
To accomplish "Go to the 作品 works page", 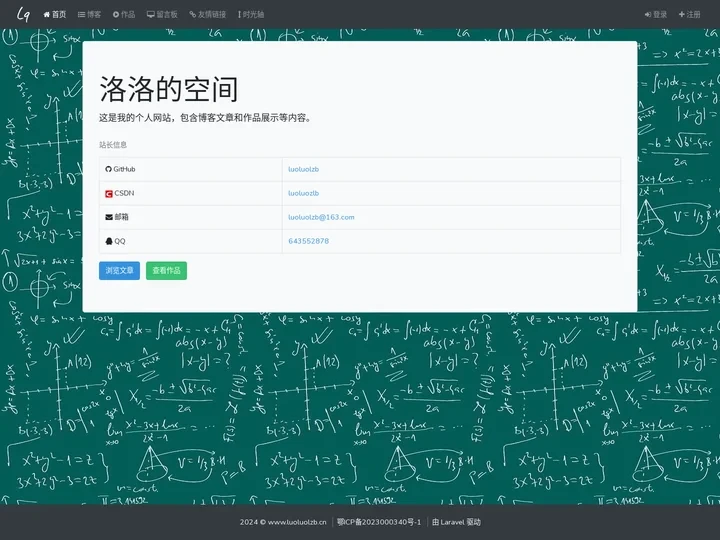I will coord(124,15).
